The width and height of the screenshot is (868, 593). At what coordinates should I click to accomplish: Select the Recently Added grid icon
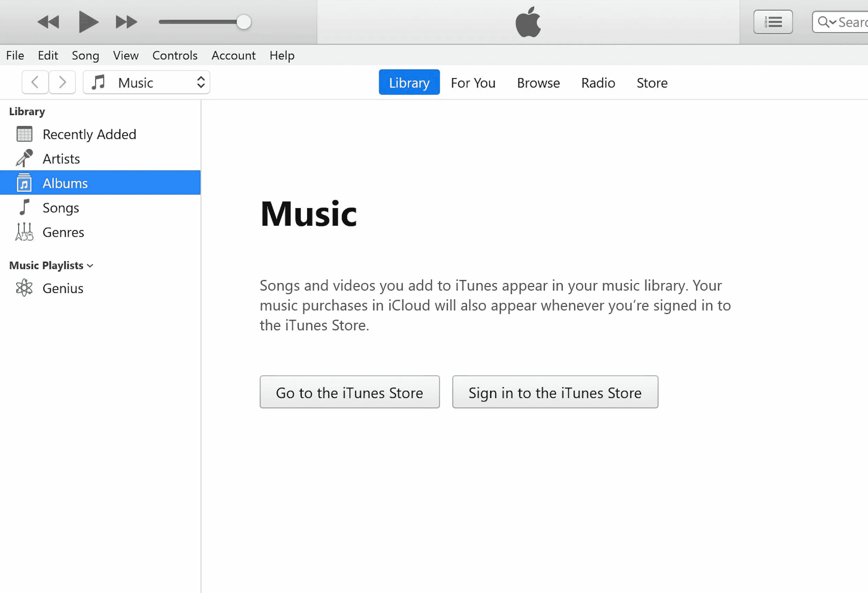tap(24, 133)
